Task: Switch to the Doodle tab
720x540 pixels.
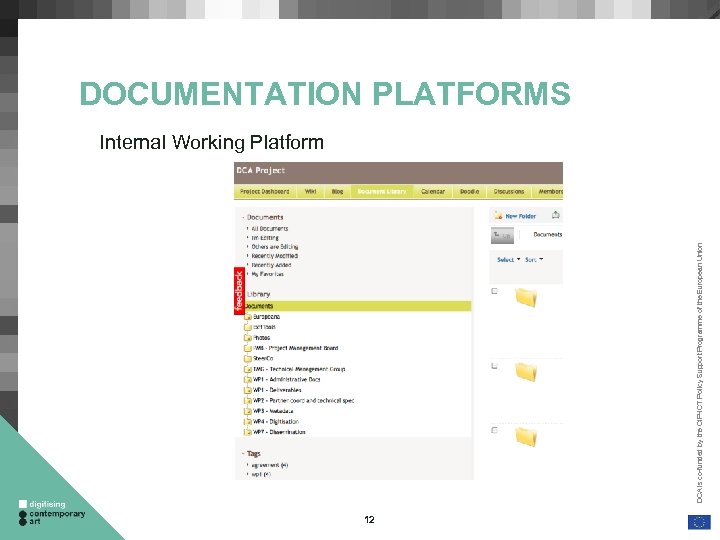Action: click(x=470, y=191)
